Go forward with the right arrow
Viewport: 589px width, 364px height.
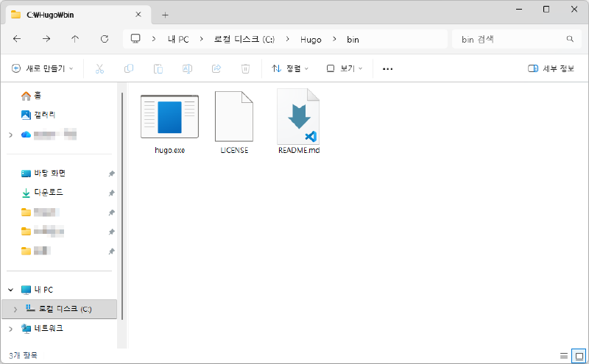click(x=46, y=39)
